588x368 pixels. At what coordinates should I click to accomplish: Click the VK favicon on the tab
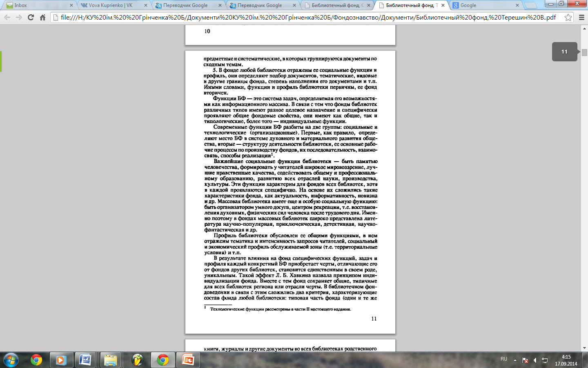(84, 5)
